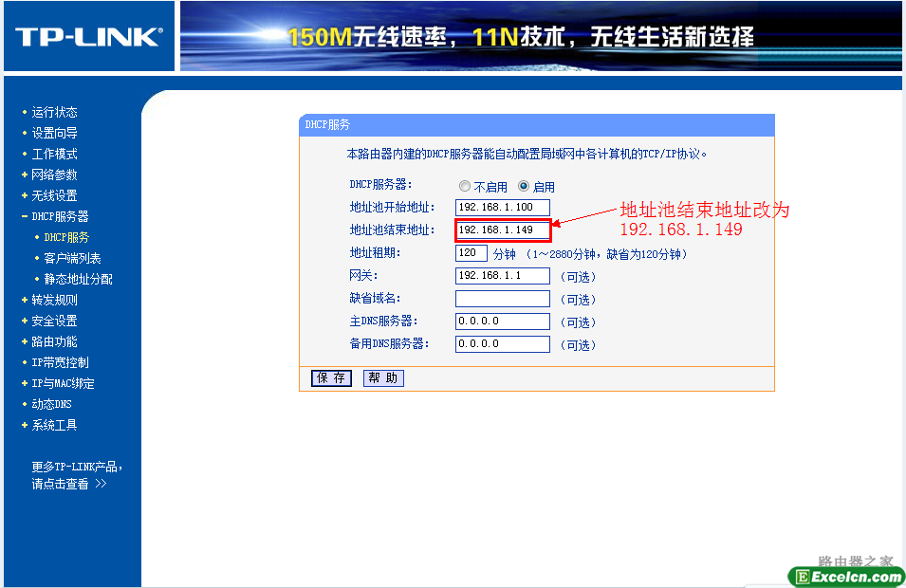This screenshot has height=588, width=906.
Task: Click the 150M无线速率 banner image
Action: (541, 36)
